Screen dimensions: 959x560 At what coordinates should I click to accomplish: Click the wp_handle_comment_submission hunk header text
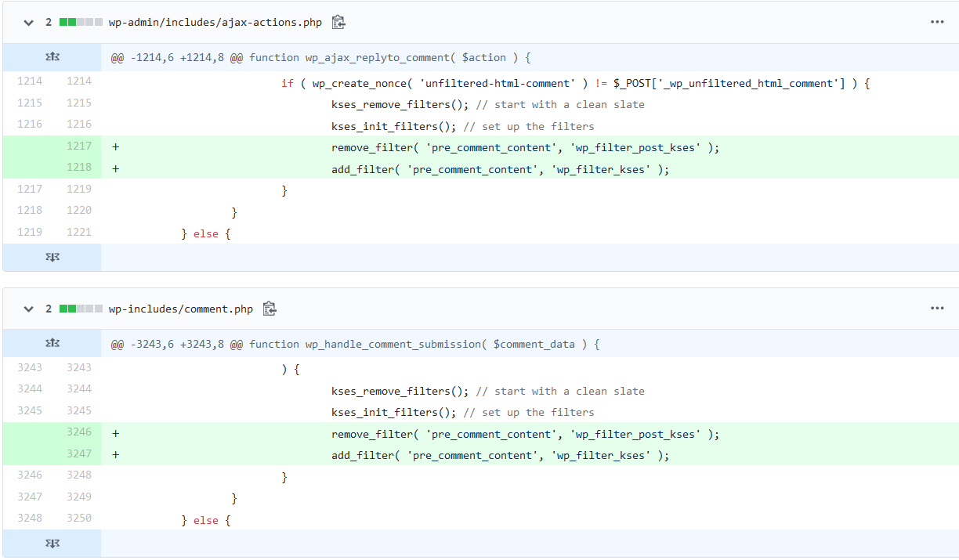355,345
